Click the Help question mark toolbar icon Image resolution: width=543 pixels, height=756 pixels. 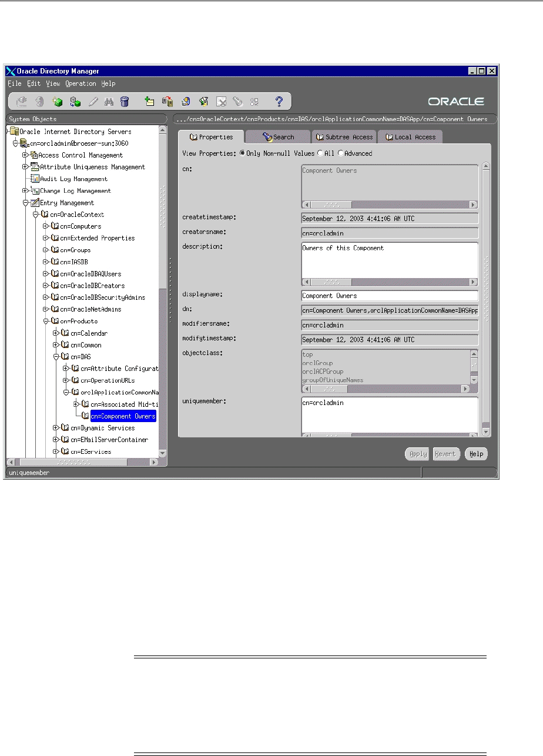(x=280, y=102)
